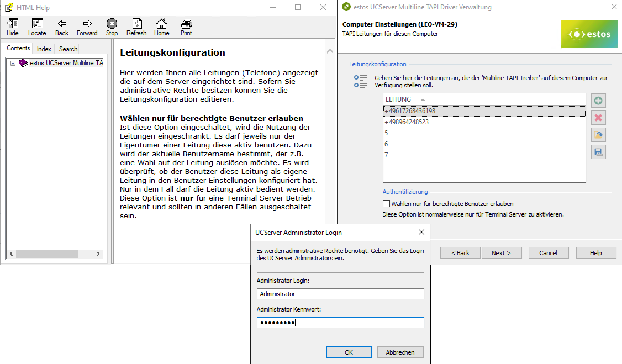Delete selected line with red X icon
This screenshot has width=622, height=364.
click(x=598, y=118)
